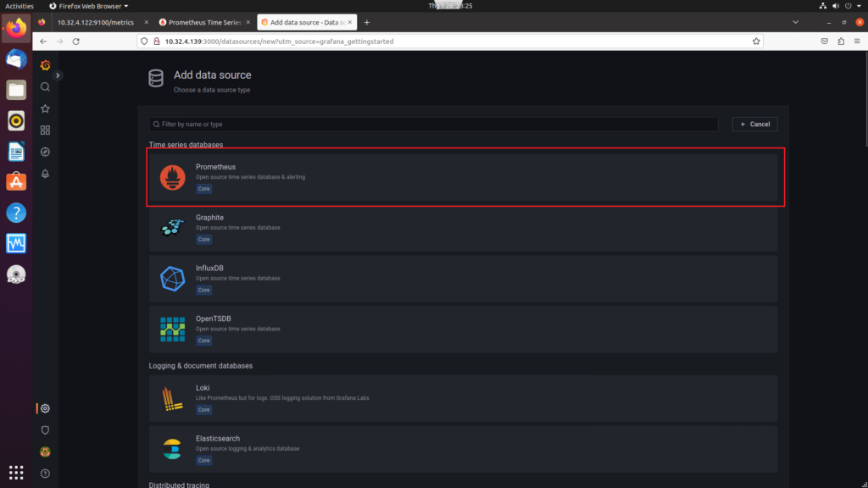Click the page vertical scrollbar
This screenshot has height=488, width=868.
point(865,100)
